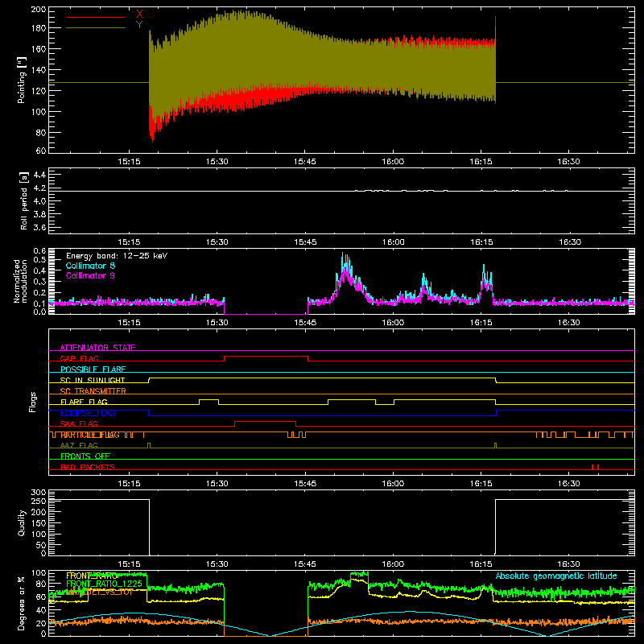The height and width of the screenshot is (644, 644).
Task: Click the GAP_FLAG label
Action: tap(79, 358)
